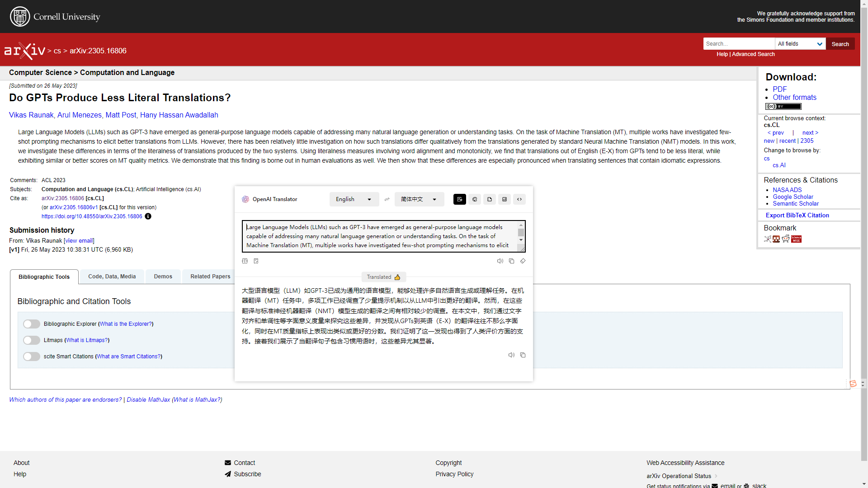Click the vocabulary note icon below source box
The height and width of the screenshot is (488, 868).
[256, 261]
